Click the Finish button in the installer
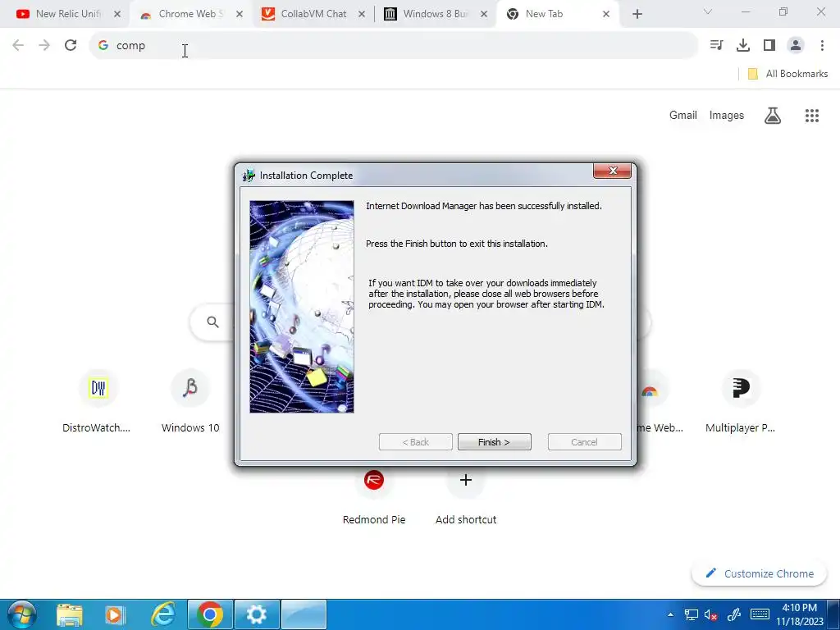840x630 pixels. [494, 442]
